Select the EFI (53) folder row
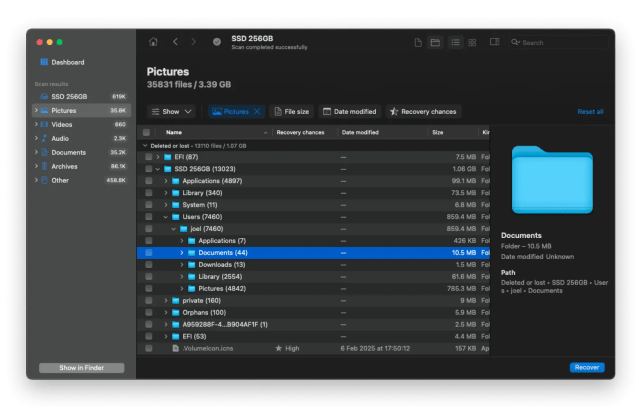Viewport: 639px width, 417px height. click(x=313, y=336)
